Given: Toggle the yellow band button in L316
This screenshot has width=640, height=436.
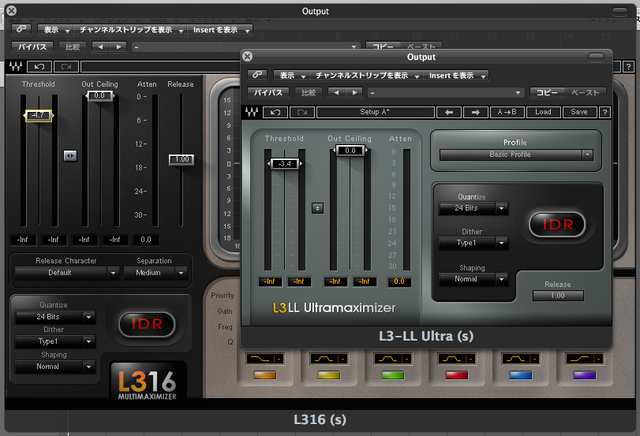Looking at the screenshot, I should 329,375.
